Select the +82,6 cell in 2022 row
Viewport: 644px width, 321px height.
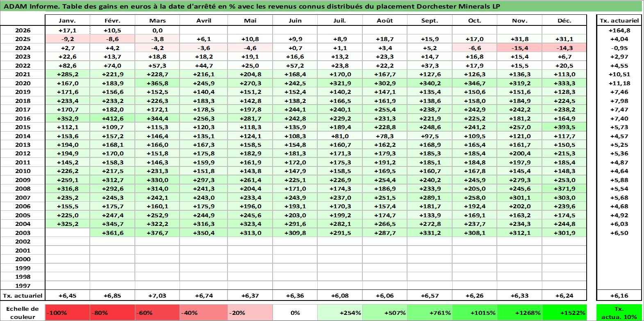pyautogui.click(x=67, y=66)
